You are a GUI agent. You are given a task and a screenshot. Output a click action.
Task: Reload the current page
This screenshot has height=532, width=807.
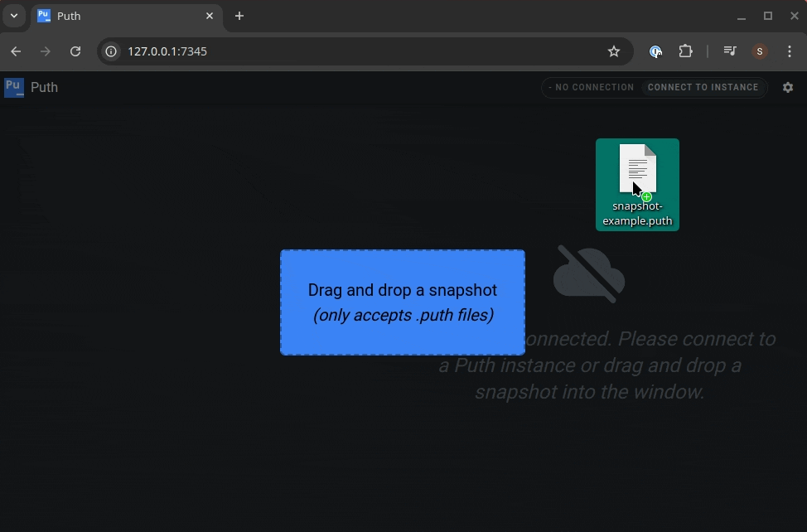[75, 51]
